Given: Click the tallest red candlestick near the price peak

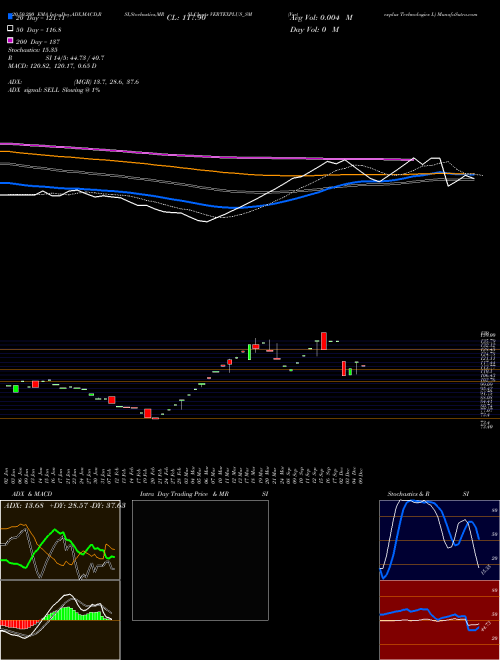Looking at the screenshot, I should tap(324, 341).
